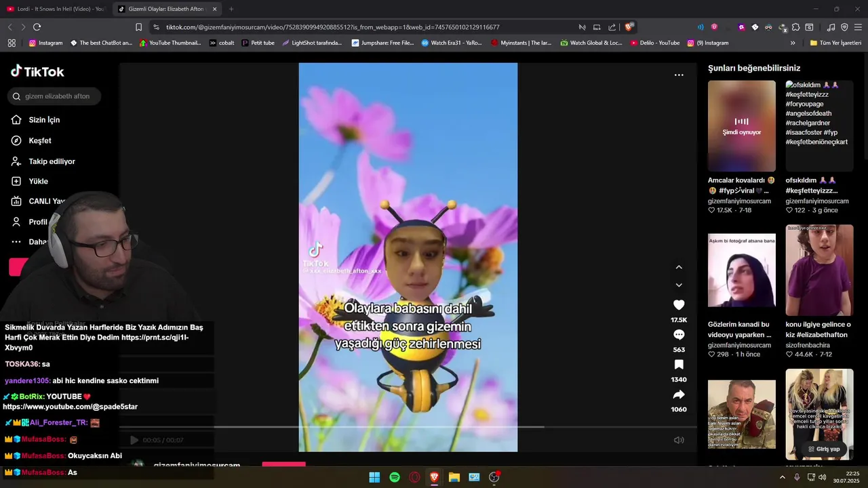Viewport: 868px width, 488px height.
Task: Click the TikTok search field
Action: pos(54,96)
